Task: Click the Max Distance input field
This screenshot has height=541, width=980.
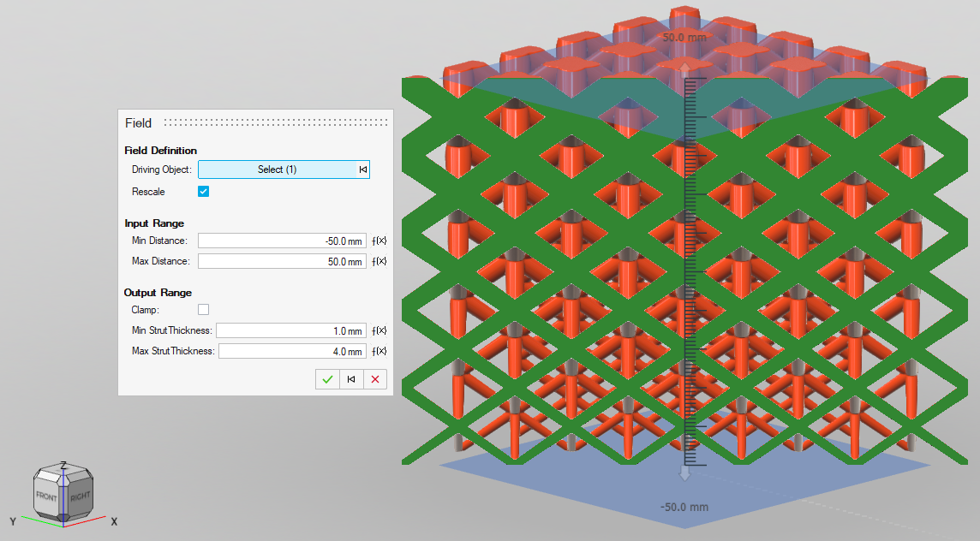Action: (282, 261)
